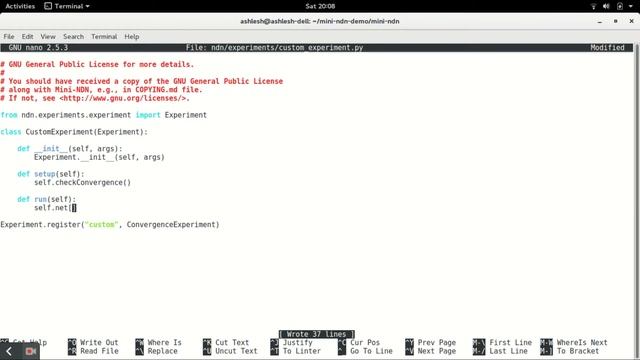Expand the system menu arrow

[x=631, y=6]
